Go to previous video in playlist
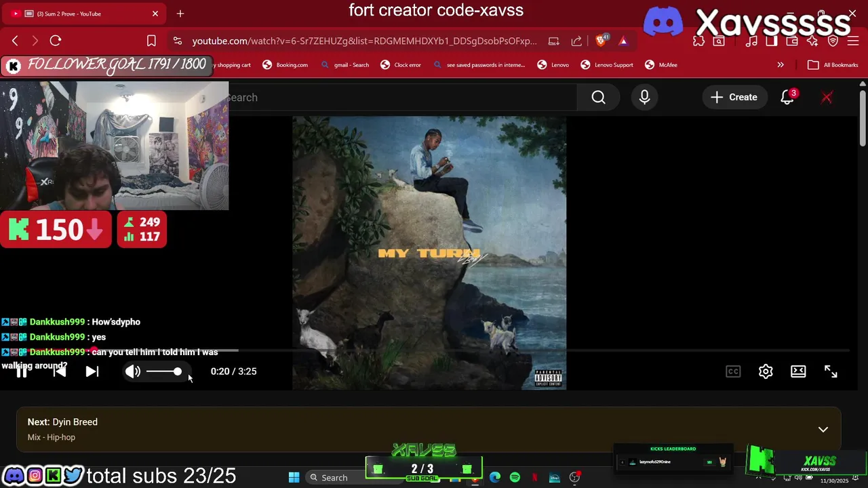868x488 pixels. coord(60,371)
